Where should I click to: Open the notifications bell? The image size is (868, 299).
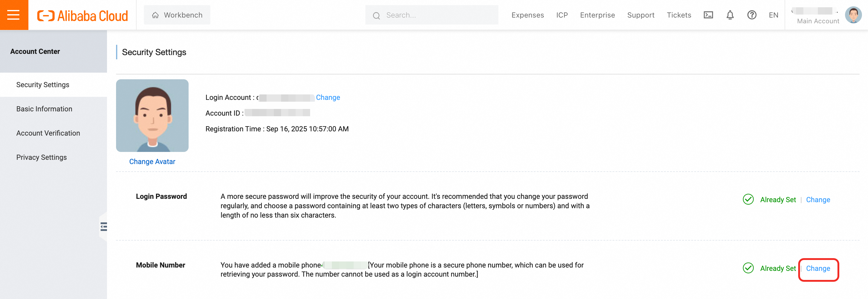730,15
